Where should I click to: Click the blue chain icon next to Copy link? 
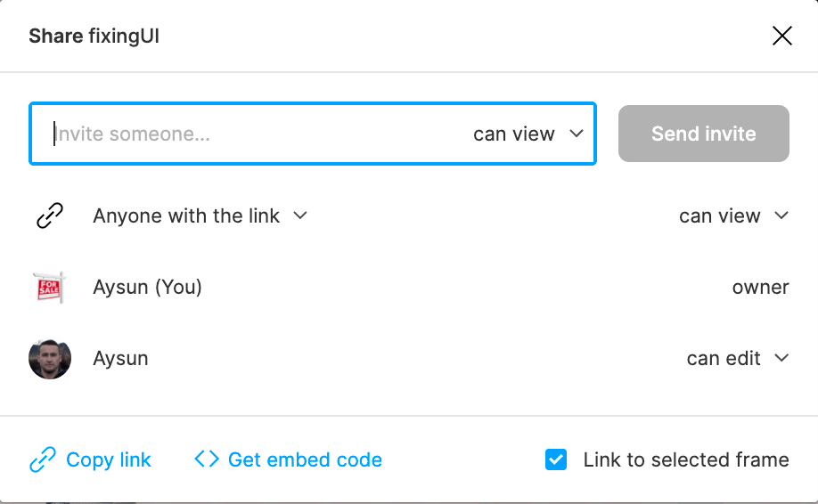tap(42, 459)
